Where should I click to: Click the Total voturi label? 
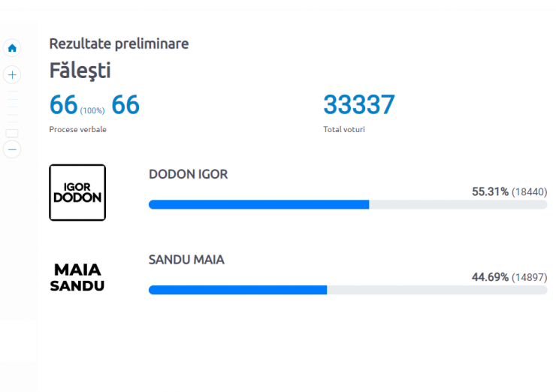click(344, 129)
